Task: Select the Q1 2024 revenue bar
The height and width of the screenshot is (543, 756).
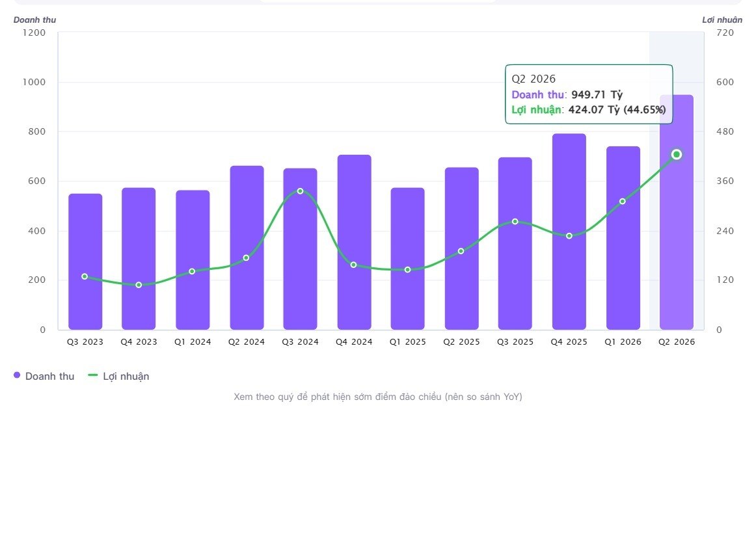Action: pyautogui.click(x=193, y=260)
